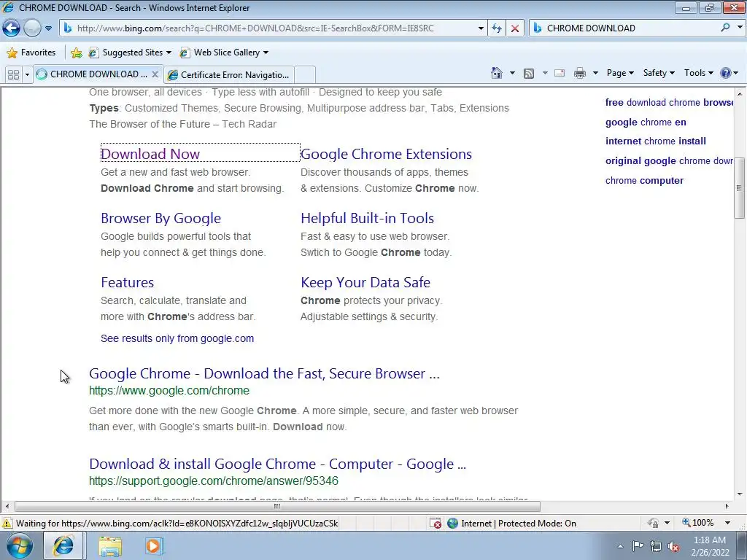Screen dimensions: 747x560
Task: Click the muted volume tray icon
Action: click(673, 546)
